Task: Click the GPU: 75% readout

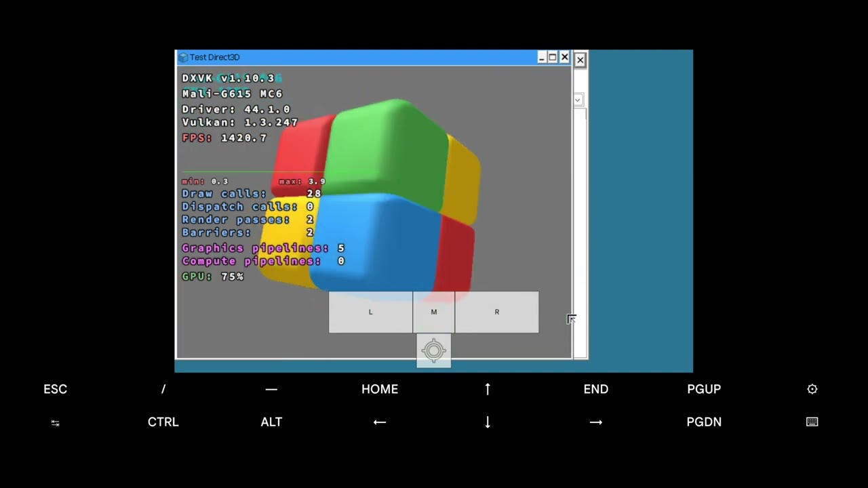Action: point(213,277)
